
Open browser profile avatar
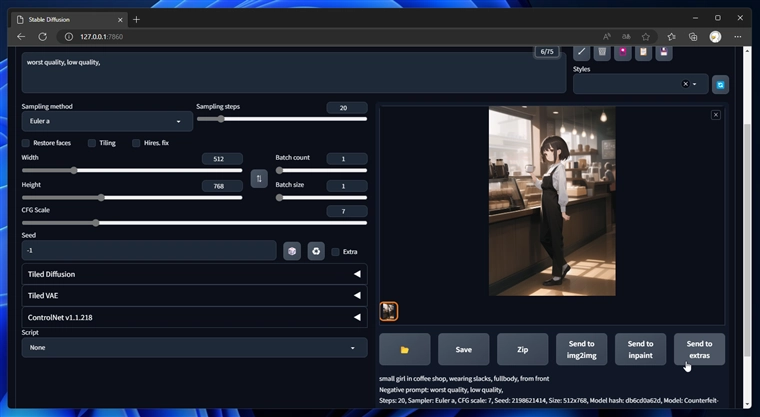coord(715,37)
